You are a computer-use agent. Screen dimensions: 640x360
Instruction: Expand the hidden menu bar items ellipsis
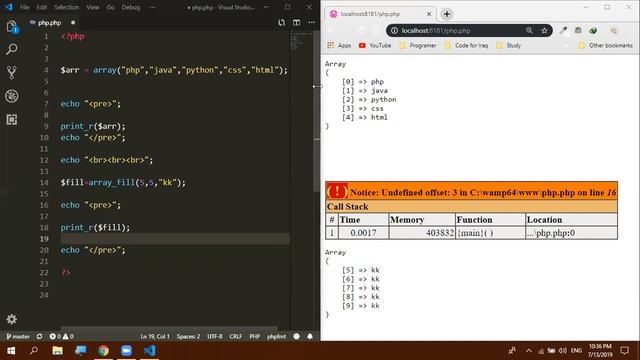tap(152, 7)
